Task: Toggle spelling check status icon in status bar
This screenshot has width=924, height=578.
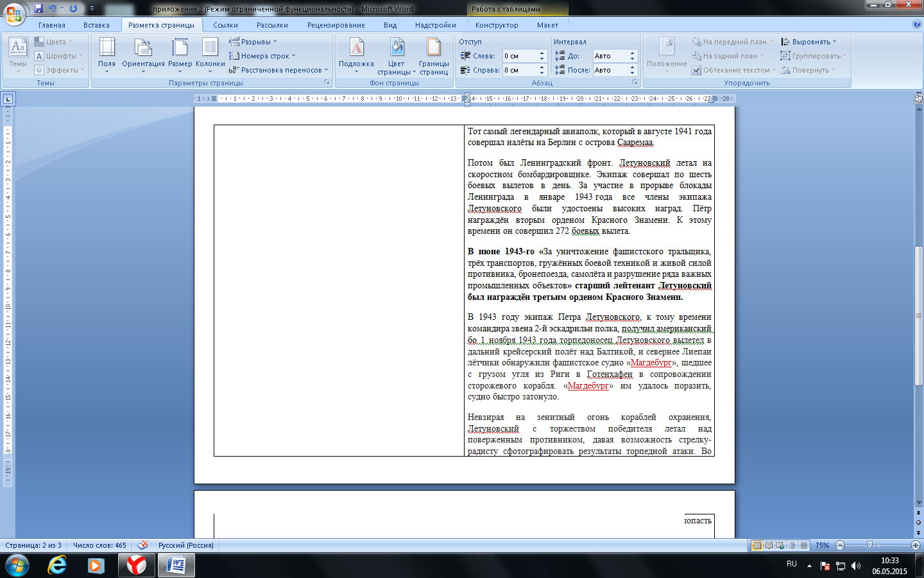Action: [x=142, y=545]
